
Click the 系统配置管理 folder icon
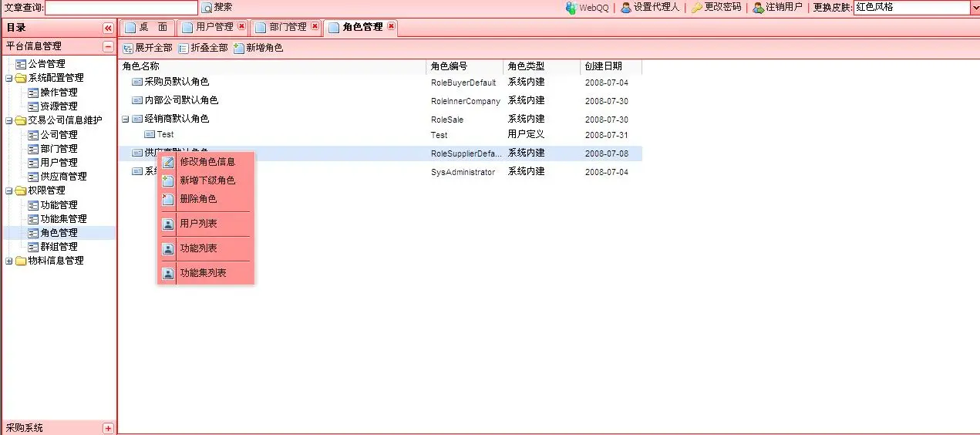coord(21,78)
